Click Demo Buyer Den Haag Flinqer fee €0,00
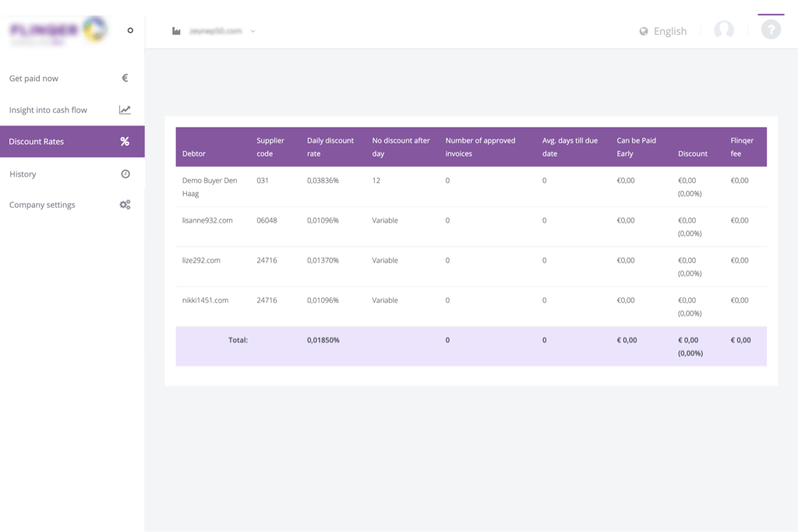 [x=740, y=181]
